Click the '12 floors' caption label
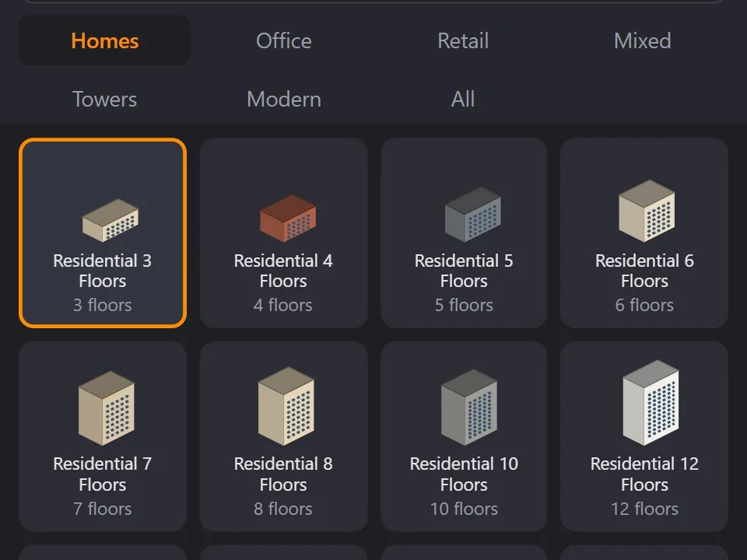Viewport: 747px width, 560px height. (644, 509)
